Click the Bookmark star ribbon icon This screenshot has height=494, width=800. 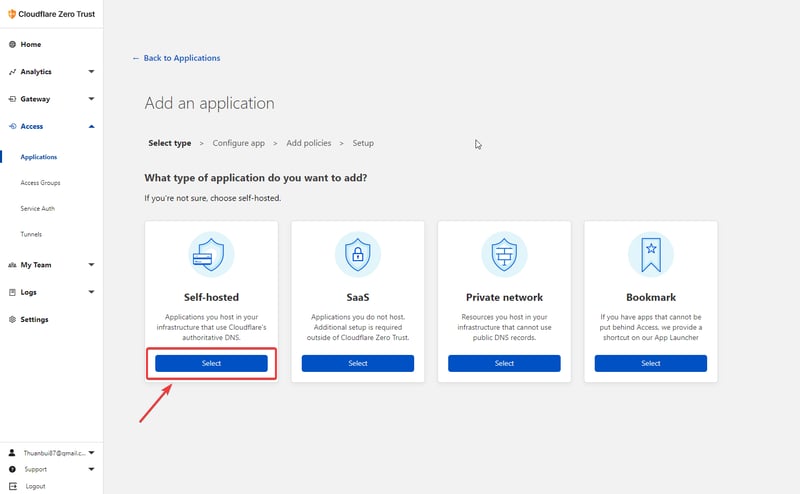650,254
